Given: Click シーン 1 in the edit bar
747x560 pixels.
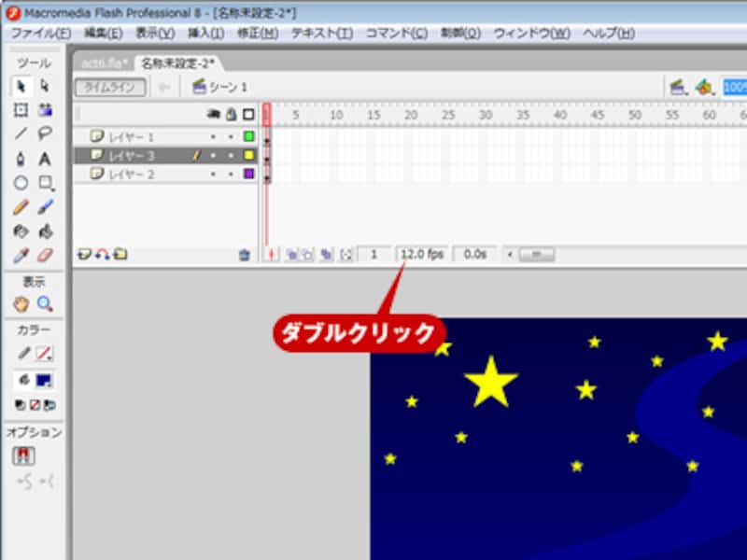Looking at the screenshot, I should (226, 87).
